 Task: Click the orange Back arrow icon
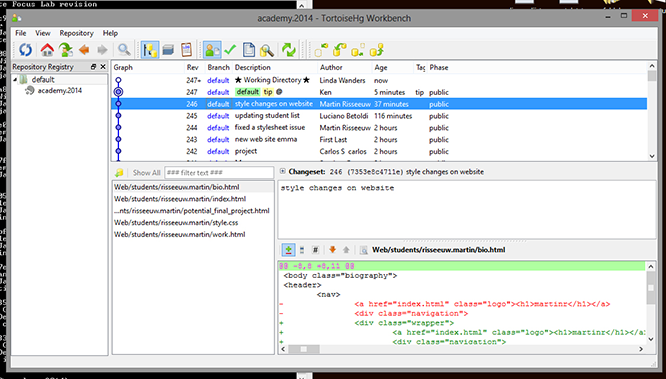point(84,50)
